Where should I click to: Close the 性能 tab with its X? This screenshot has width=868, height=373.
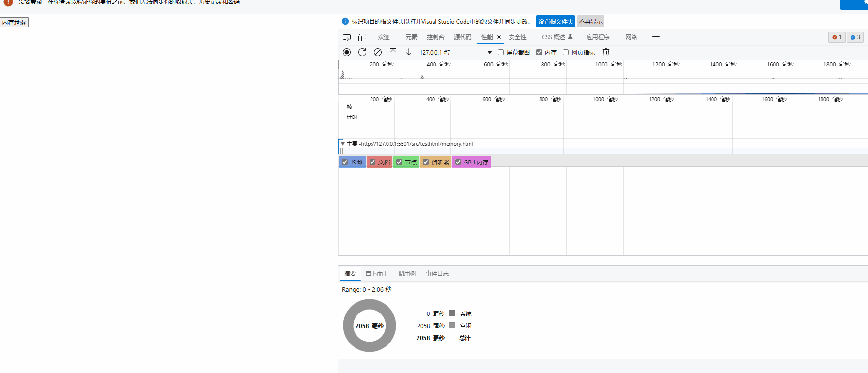point(499,37)
